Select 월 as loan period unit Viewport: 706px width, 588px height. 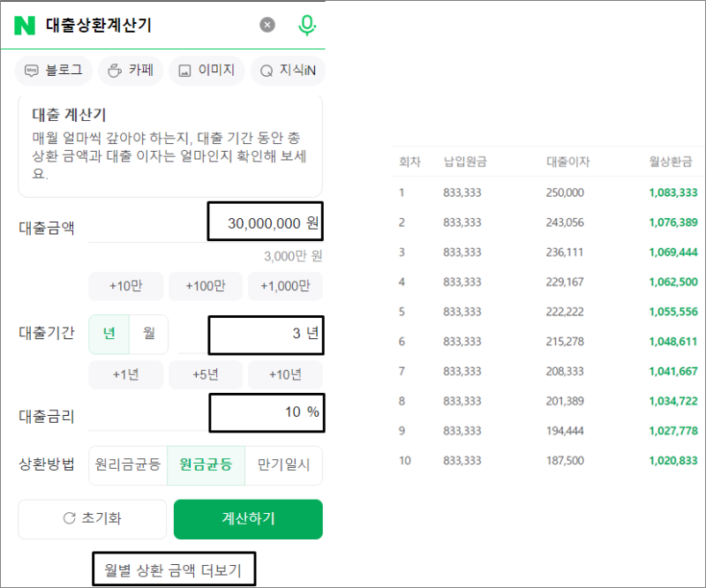(148, 334)
